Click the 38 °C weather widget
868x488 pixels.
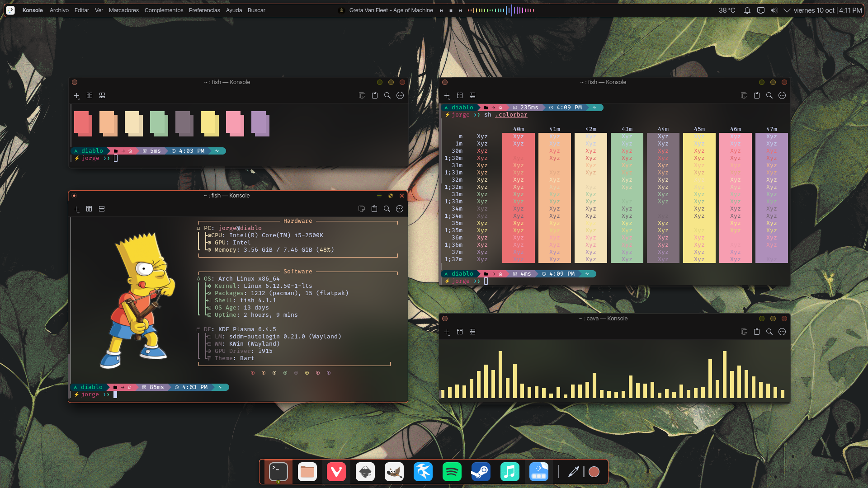727,10
